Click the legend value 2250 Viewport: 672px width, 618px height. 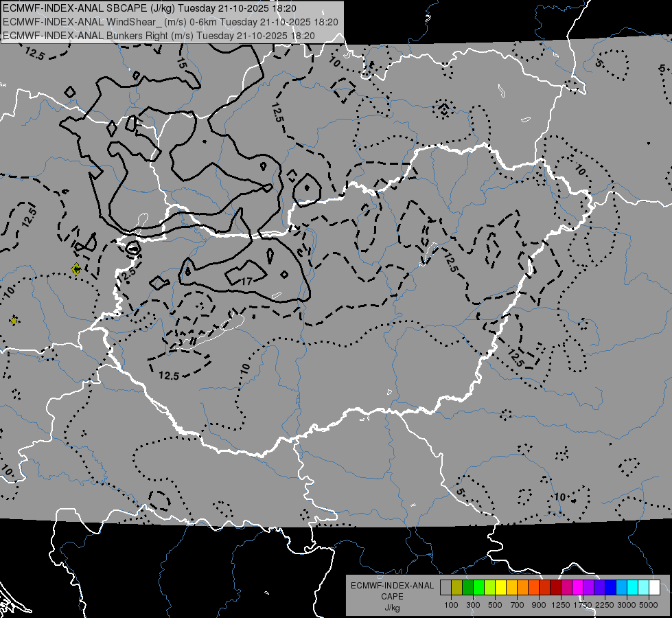click(605, 605)
